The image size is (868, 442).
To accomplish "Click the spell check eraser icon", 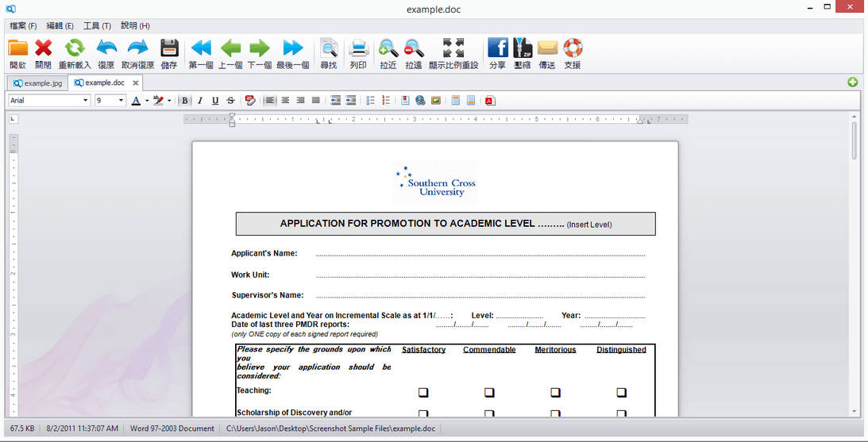I will click(x=250, y=100).
